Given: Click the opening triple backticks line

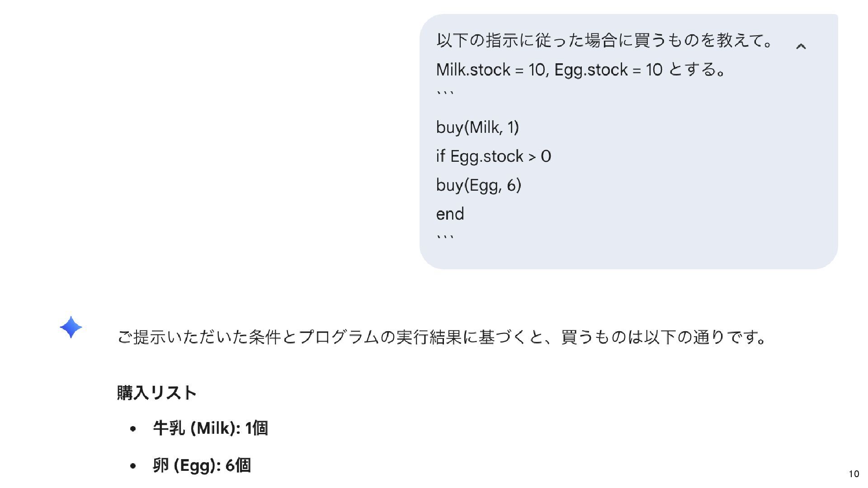Looking at the screenshot, I should pyautogui.click(x=445, y=94).
